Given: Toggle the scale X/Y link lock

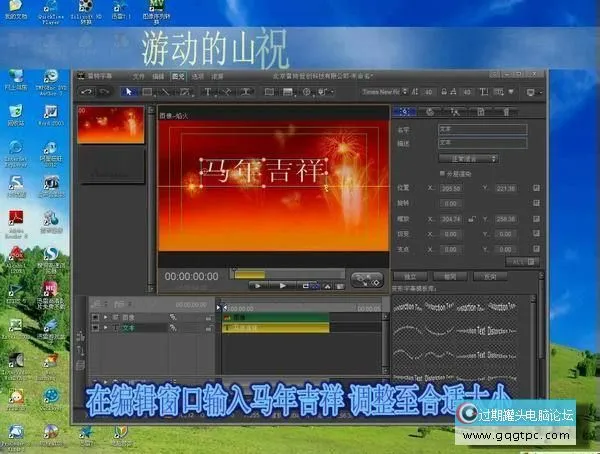Looking at the screenshot, I should point(472,219).
